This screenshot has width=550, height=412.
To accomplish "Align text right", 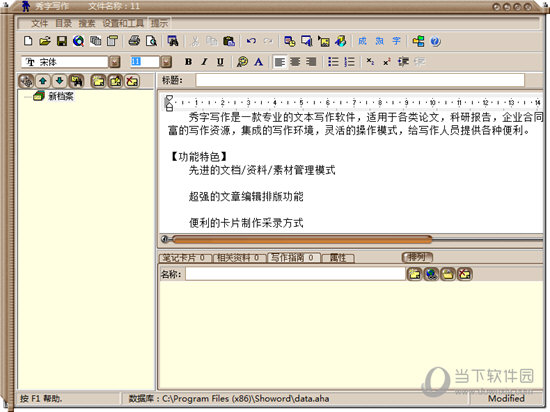I will pyautogui.click(x=311, y=62).
